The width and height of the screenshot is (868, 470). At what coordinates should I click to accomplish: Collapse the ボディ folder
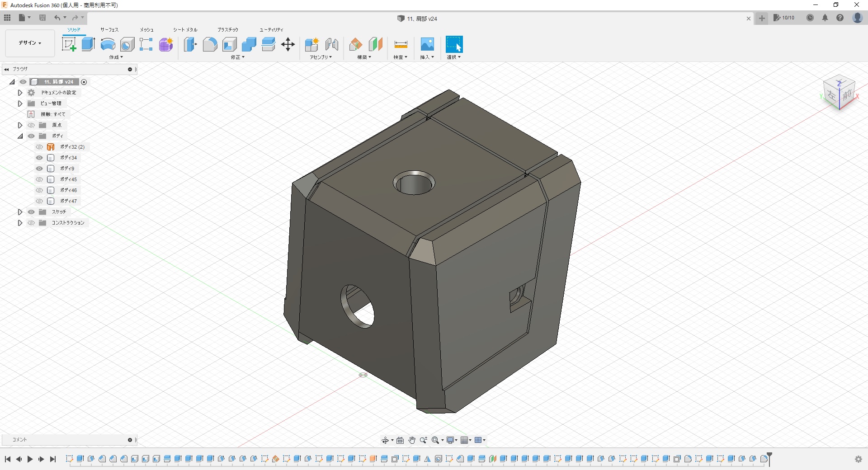point(20,136)
